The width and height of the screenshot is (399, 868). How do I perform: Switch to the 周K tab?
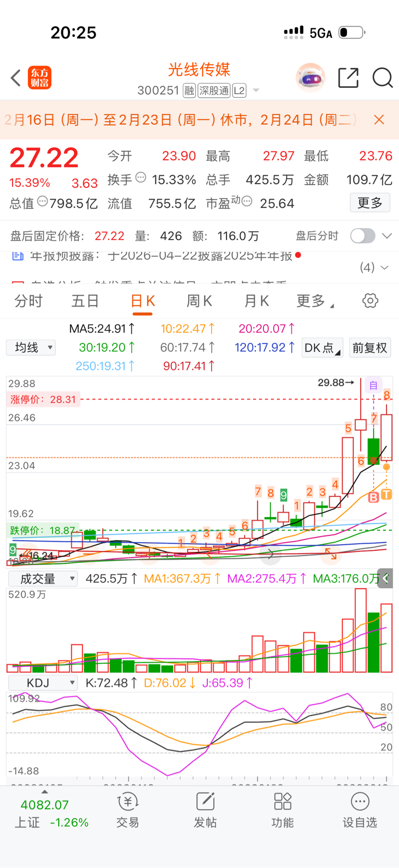point(199,301)
